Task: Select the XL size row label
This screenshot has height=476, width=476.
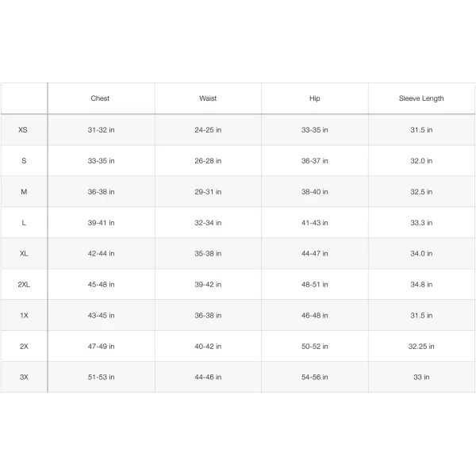Action: point(24,253)
